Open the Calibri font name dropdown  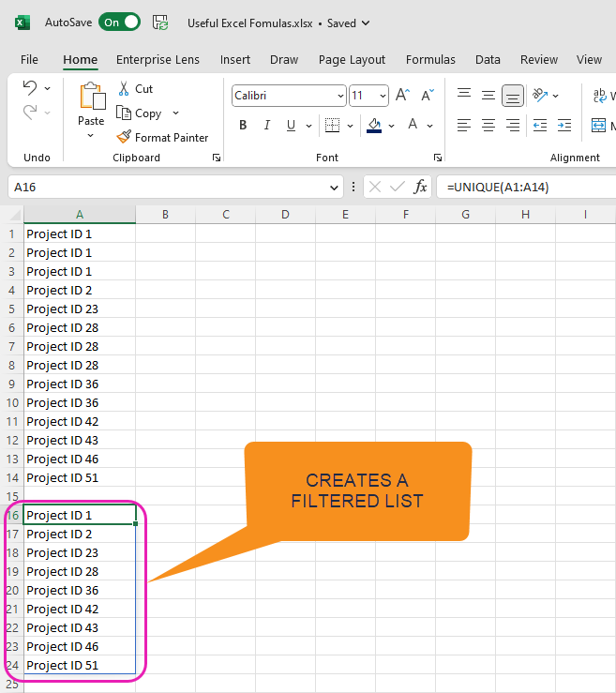339,96
